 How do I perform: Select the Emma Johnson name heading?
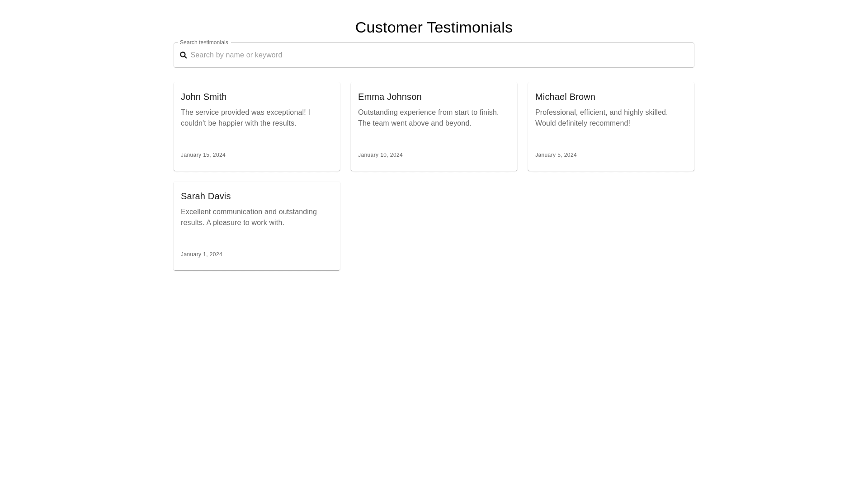tap(390, 97)
